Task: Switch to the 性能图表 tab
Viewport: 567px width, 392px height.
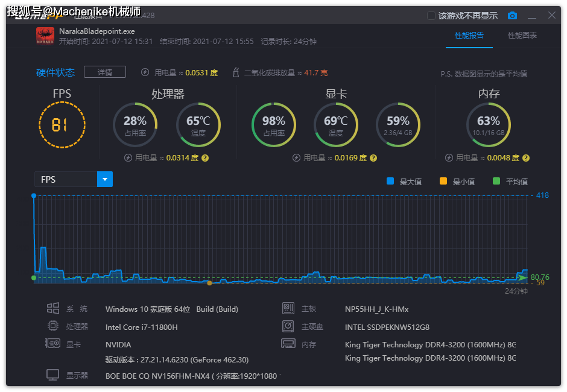Action: tap(522, 36)
